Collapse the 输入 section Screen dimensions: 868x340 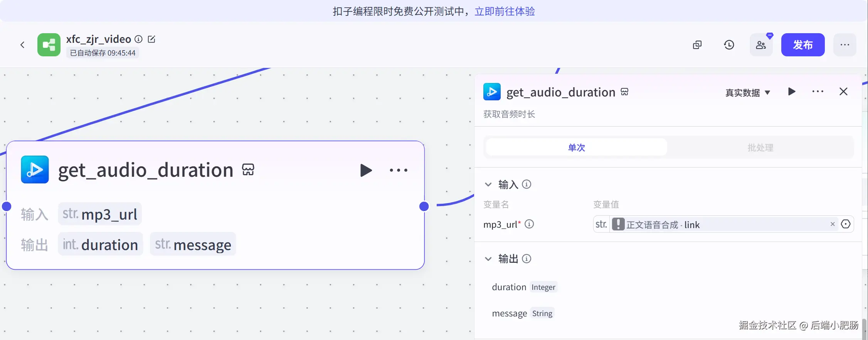click(x=488, y=184)
